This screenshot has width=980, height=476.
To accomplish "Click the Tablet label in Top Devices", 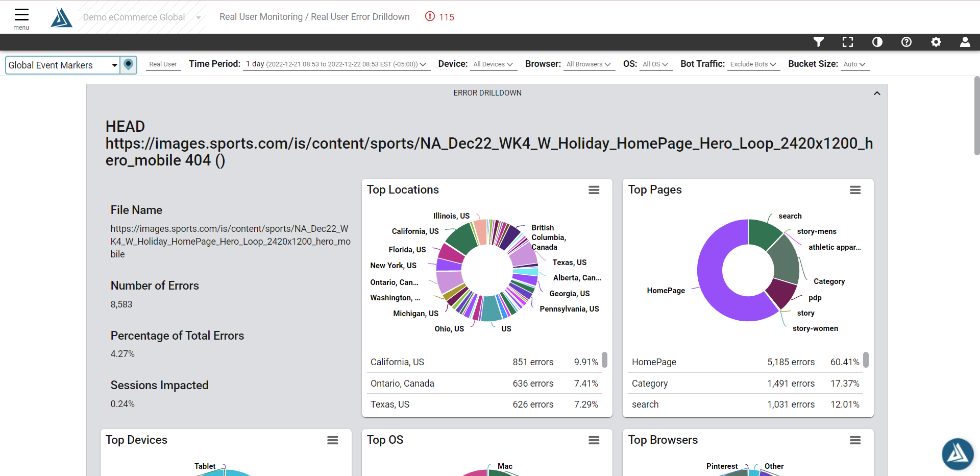I will click(x=205, y=466).
